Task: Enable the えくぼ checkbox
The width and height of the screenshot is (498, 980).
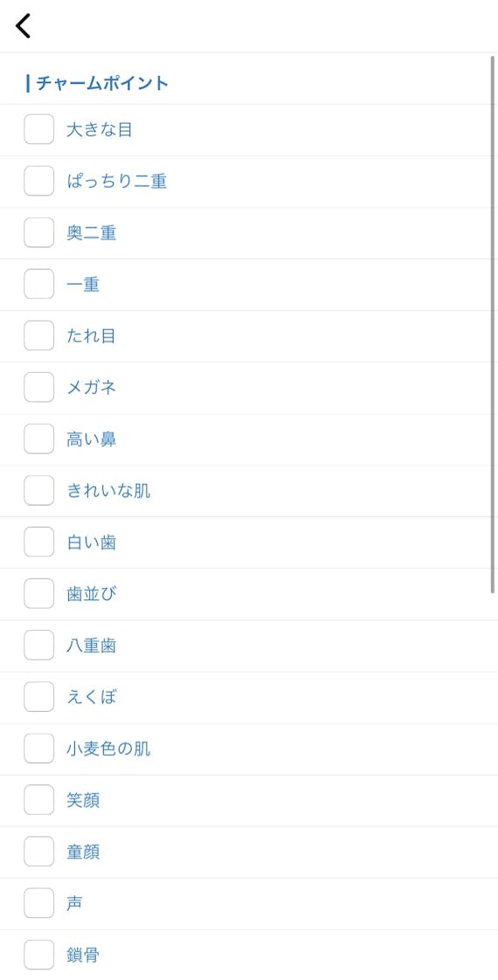Action: click(38, 696)
